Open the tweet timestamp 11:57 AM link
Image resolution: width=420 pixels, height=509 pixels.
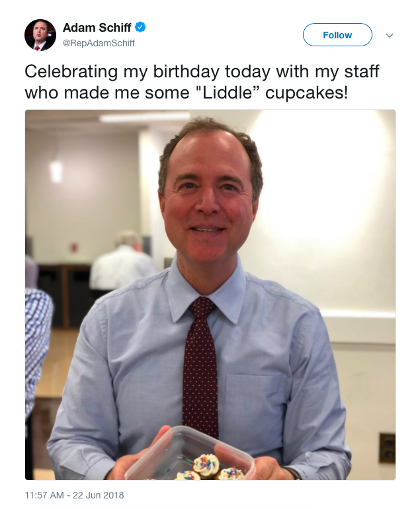[44, 495]
